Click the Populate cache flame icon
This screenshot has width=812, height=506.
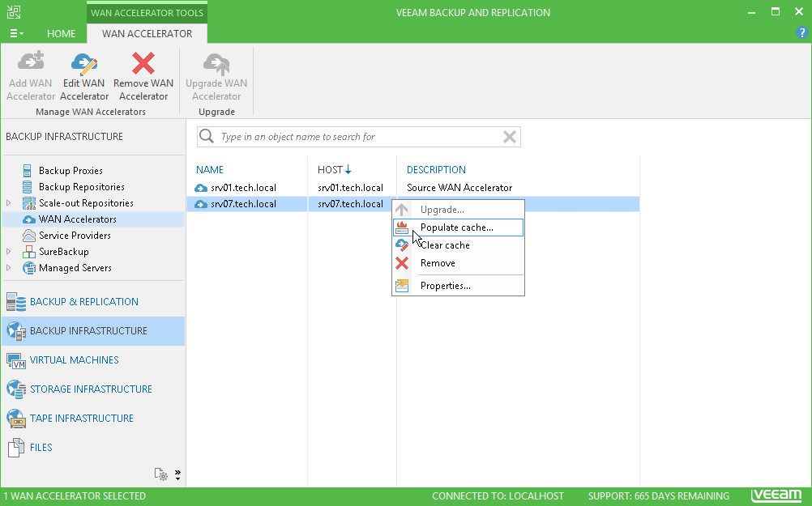(x=402, y=227)
